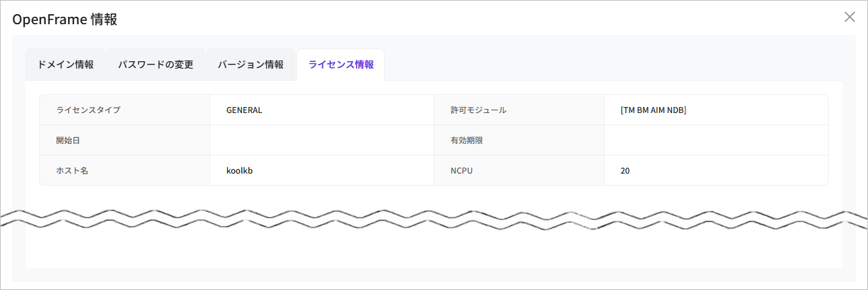868x290 pixels.
Task: Switch to the ドメイン情報 tab
Action: 65,65
